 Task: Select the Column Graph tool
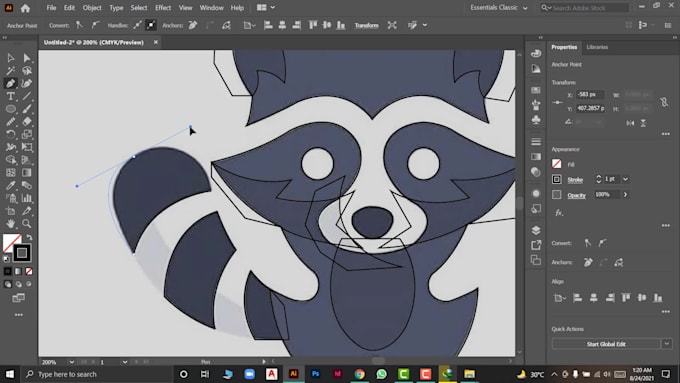tap(27, 198)
